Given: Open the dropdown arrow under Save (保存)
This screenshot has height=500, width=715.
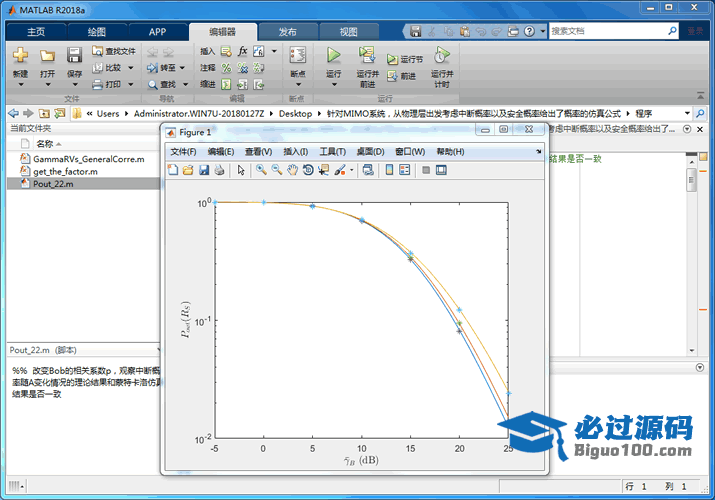Looking at the screenshot, I should click(75, 84).
